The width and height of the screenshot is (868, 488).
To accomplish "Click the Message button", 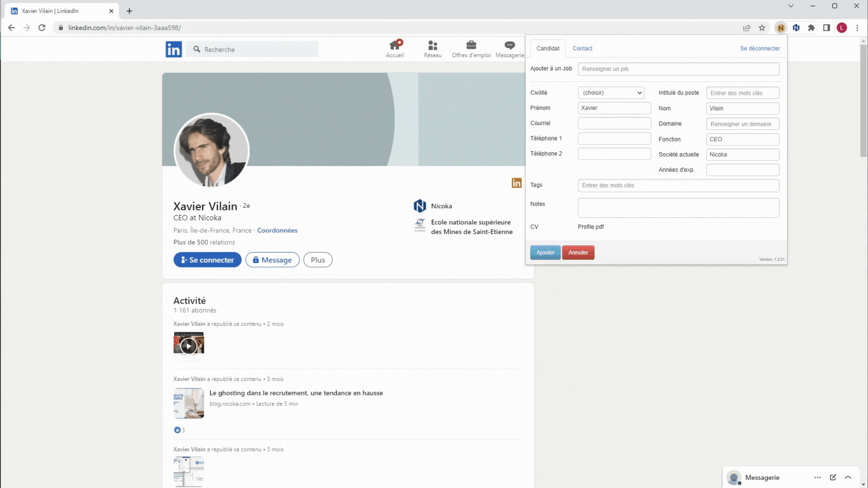I will click(272, 260).
